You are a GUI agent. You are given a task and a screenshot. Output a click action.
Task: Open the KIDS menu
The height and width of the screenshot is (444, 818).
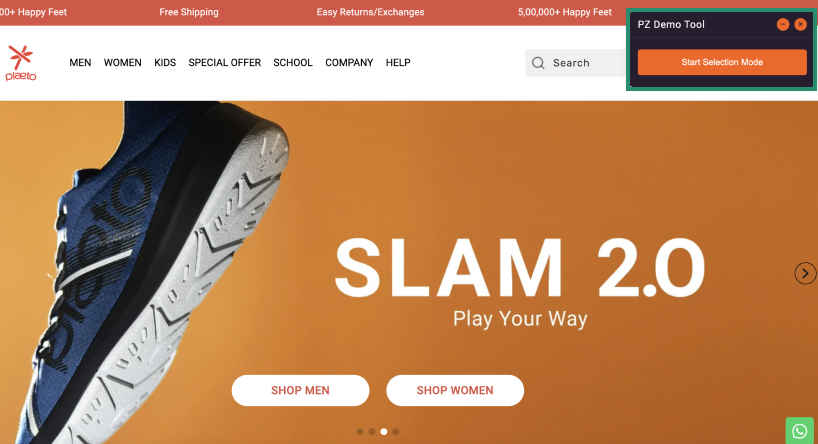pyautogui.click(x=165, y=63)
